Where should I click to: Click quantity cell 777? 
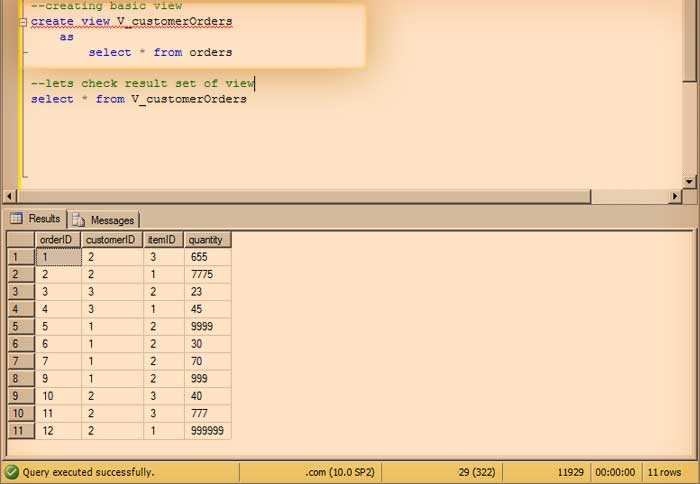(x=208, y=413)
